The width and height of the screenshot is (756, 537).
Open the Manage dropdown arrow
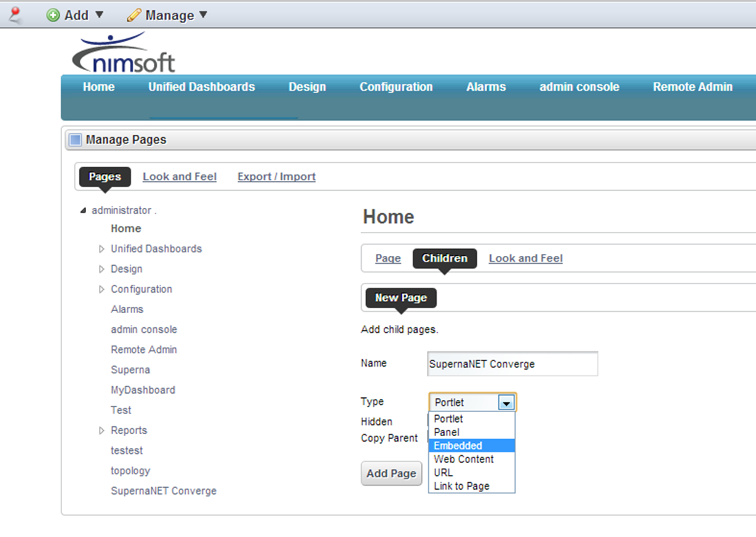point(204,15)
